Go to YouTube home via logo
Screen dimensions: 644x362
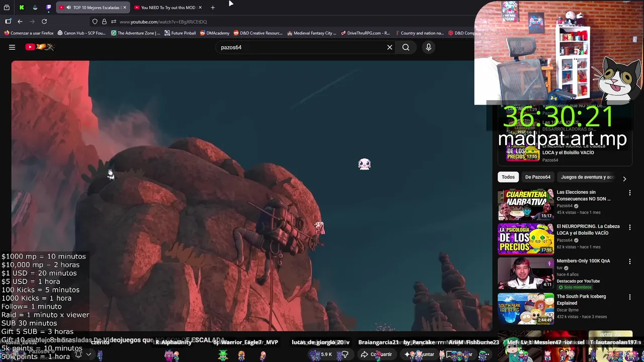click(x=40, y=47)
